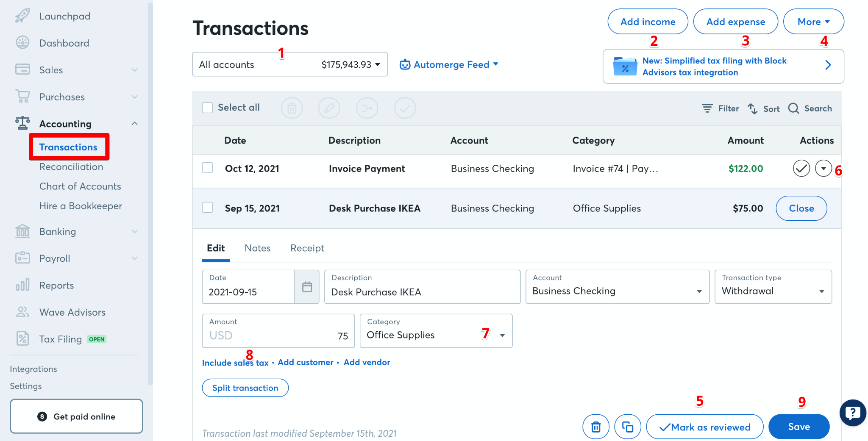The height and width of the screenshot is (441, 868).
Task: Click the Filter icon
Action: (x=707, y=108)
